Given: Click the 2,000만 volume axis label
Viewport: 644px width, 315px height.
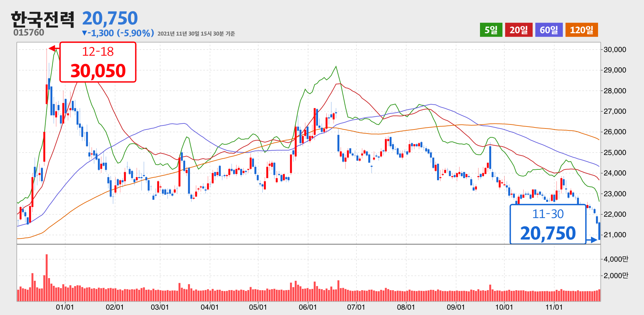Looking at the screenshot, I should click(x=616, y=275).
